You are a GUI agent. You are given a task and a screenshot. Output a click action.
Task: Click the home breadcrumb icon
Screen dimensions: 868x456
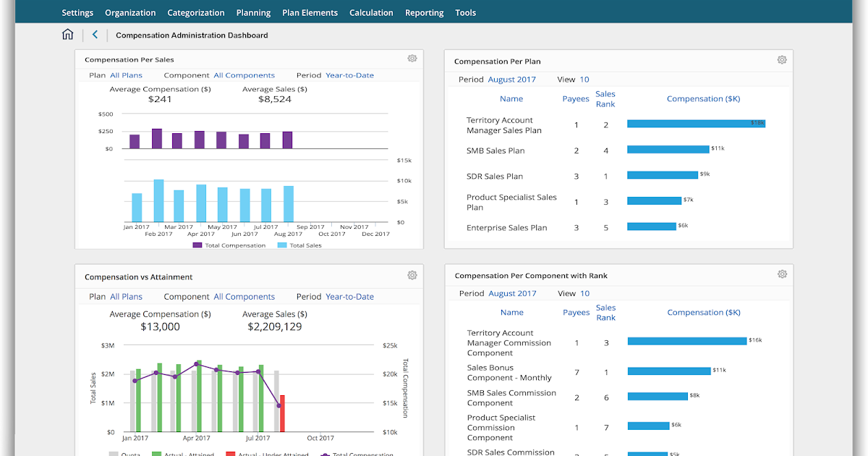pyautogui.click(x=67, y=34)
